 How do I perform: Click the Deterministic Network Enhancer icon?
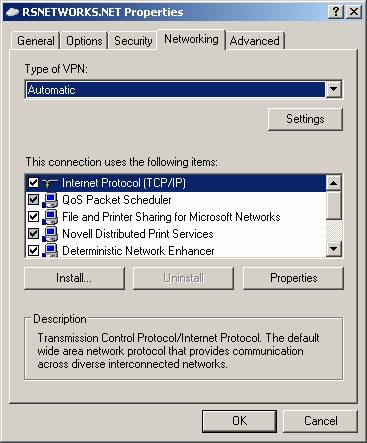coord(50,250)
